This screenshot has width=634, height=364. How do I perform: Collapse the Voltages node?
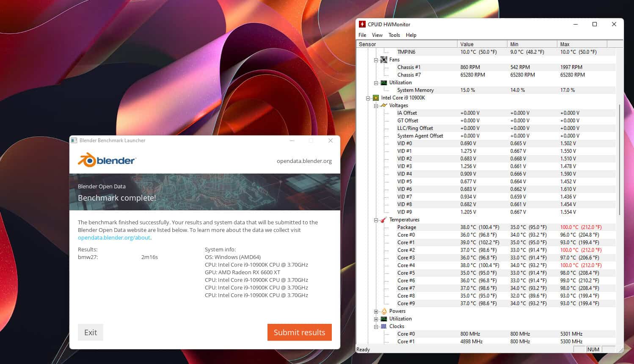[376, 106]
